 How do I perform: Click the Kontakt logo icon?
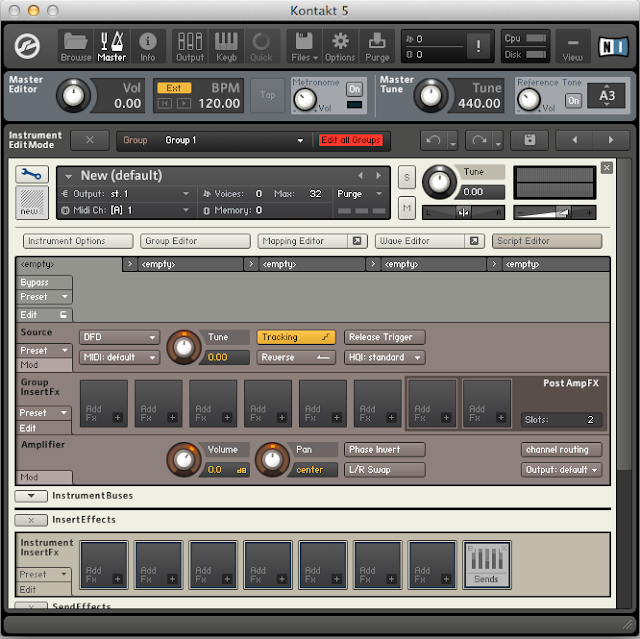pyautogui.click(x=27, y=46)
